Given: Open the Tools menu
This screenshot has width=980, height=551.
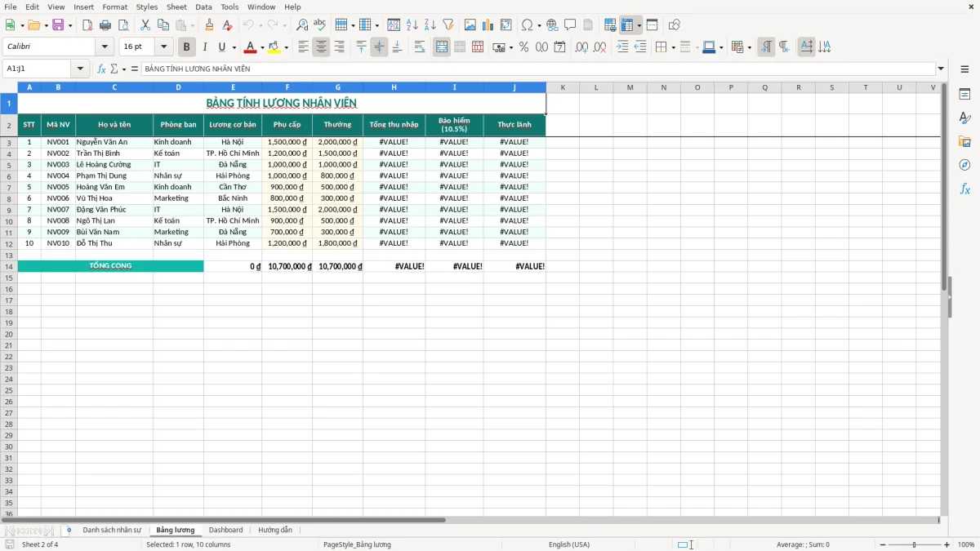Looking at the screenshot, I should coord(229,7).
